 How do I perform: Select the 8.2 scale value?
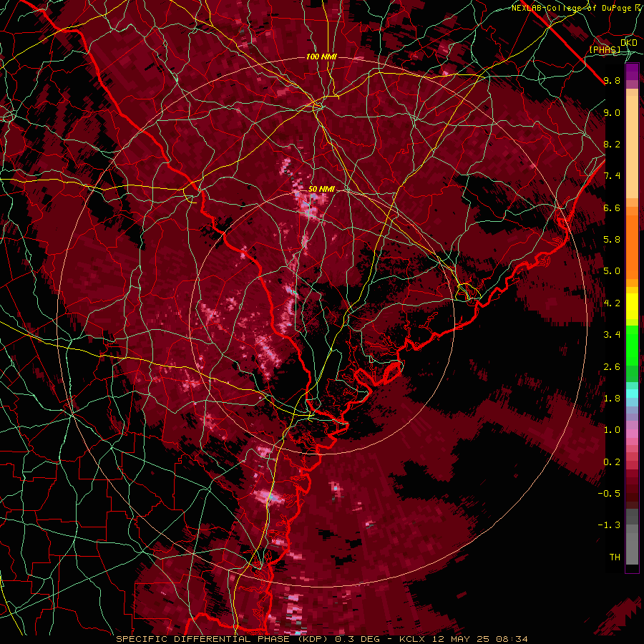click(x=612, y=144)
